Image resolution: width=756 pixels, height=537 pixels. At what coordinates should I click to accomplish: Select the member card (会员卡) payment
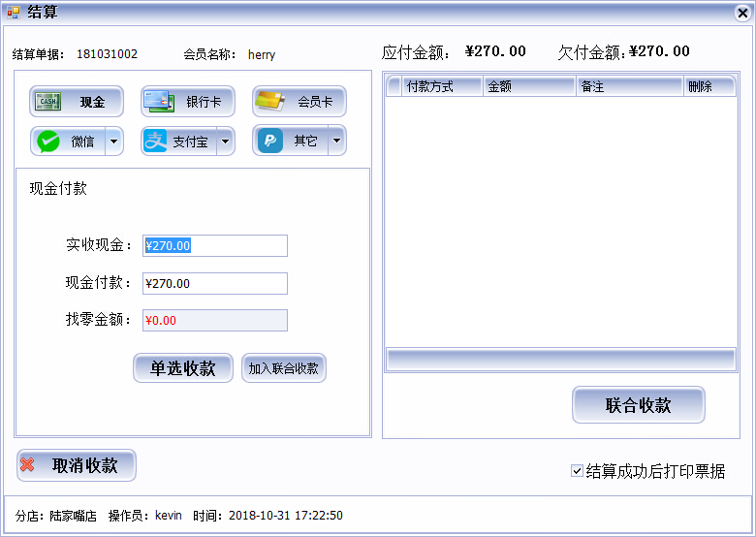click(x=269, y=102)
